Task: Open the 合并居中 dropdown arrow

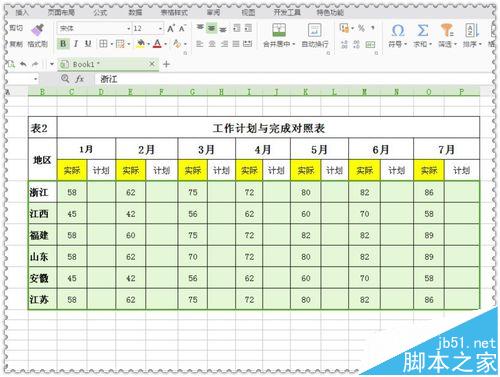Action: click(x=294, y=44)
